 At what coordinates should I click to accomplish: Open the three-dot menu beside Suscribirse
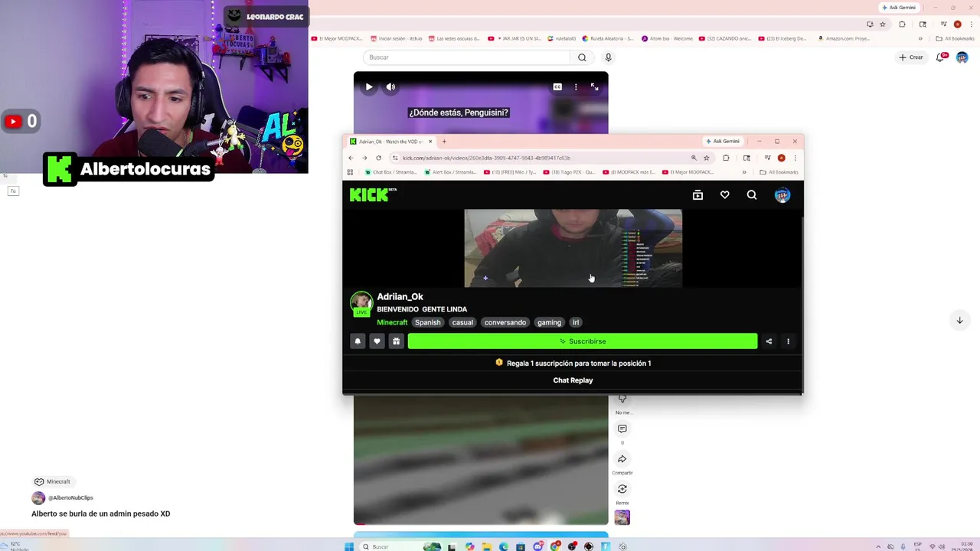[x=788, y=341]
